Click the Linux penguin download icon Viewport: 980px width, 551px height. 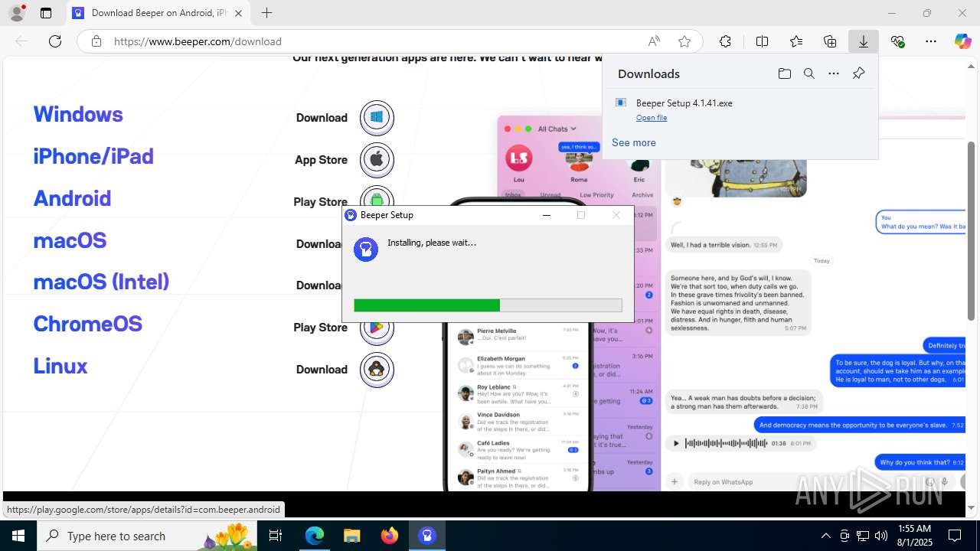click(377, 370)
